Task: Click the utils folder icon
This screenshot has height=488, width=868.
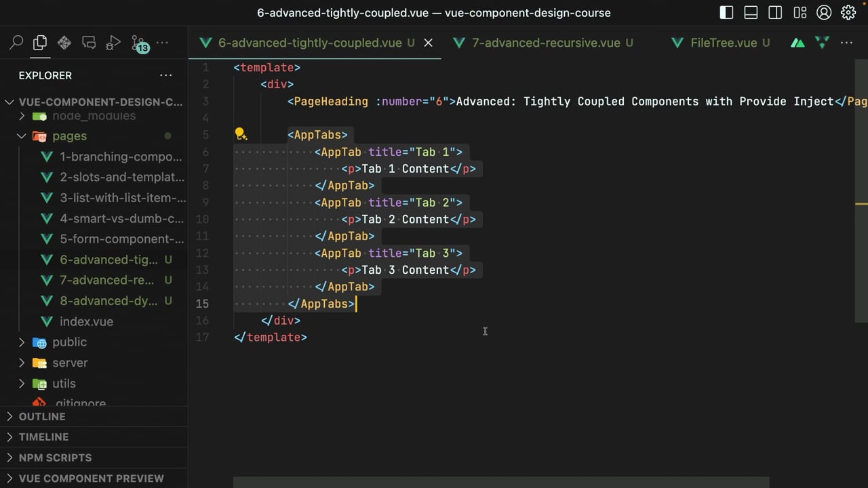Action: click(x=40, y=384)
